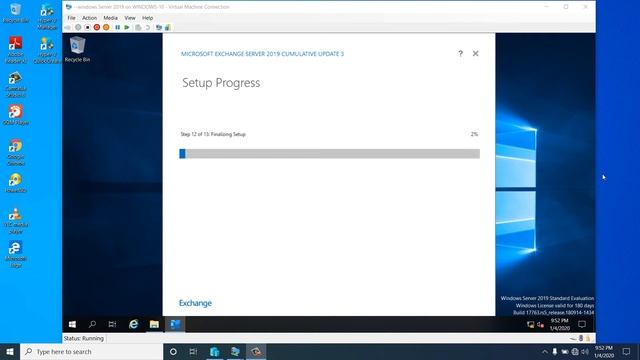Click the red Shut Down toolbar icon

coord(97,27)
